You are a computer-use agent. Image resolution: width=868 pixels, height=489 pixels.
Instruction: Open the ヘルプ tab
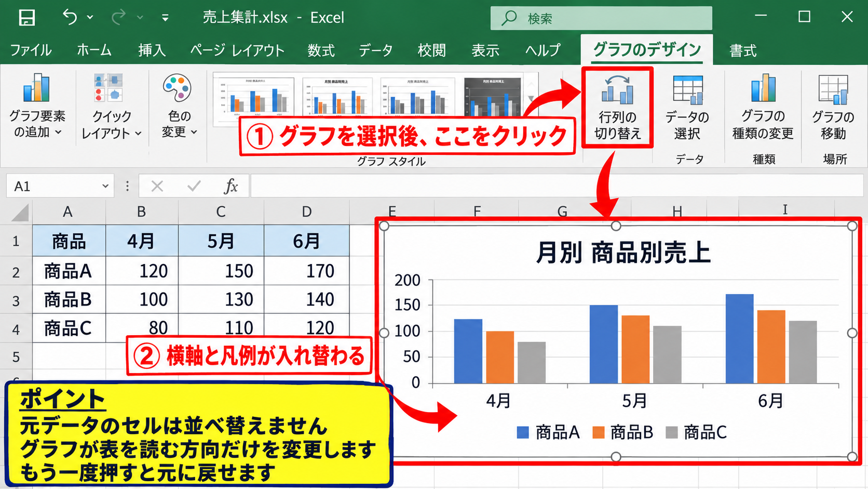pos(542,50)
